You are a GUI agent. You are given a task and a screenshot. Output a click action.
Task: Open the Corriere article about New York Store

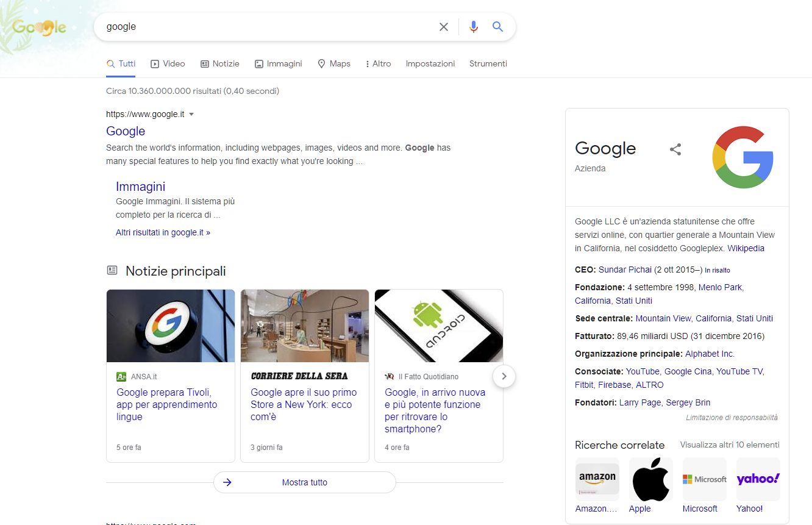(304, 404)
